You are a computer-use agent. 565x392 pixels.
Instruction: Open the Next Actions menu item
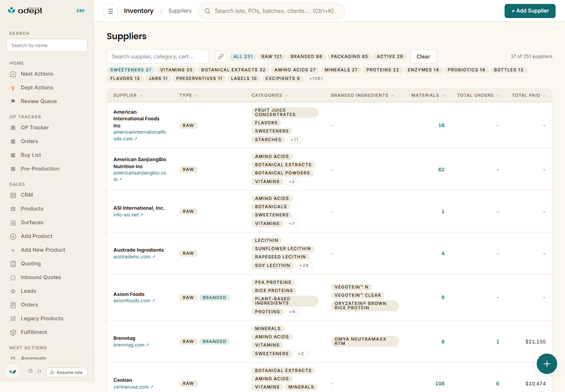click(x=47, y=74)
